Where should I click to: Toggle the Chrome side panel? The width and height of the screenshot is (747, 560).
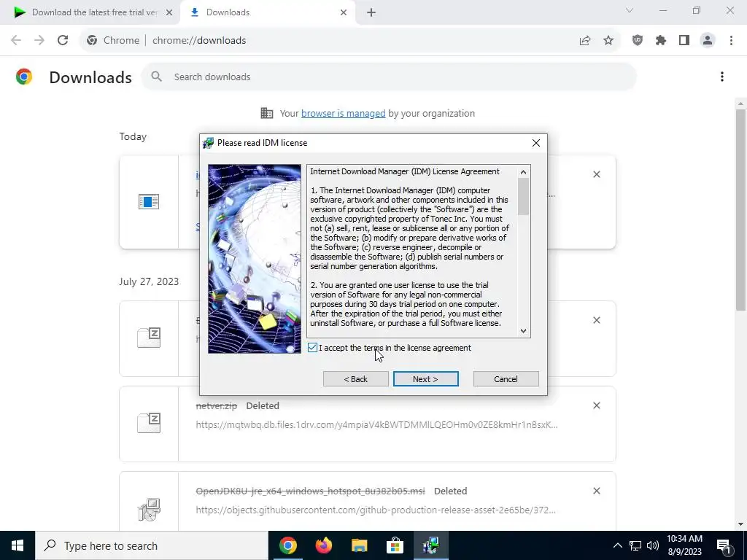[x=684, y=41]
